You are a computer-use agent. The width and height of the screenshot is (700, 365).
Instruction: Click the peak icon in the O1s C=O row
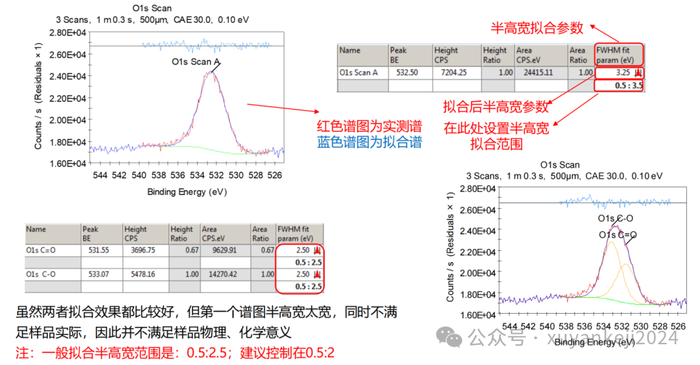317,250
